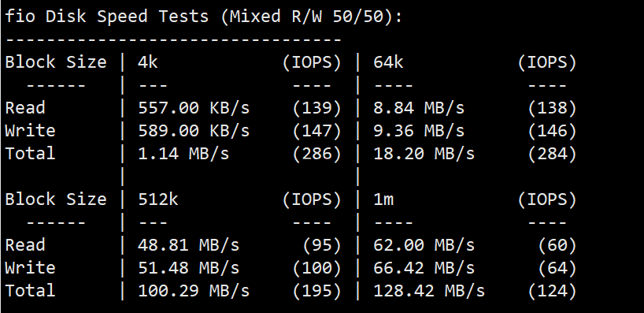Select the 64k write speed 9.36 MB/s

click(x=419, y=131)
